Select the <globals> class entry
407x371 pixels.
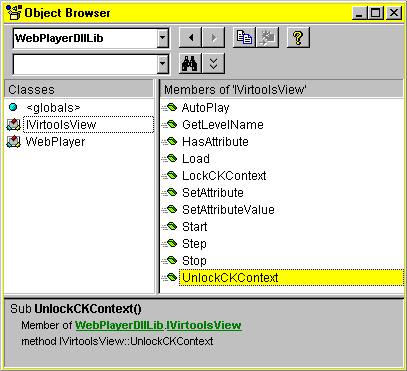[53, 108]
